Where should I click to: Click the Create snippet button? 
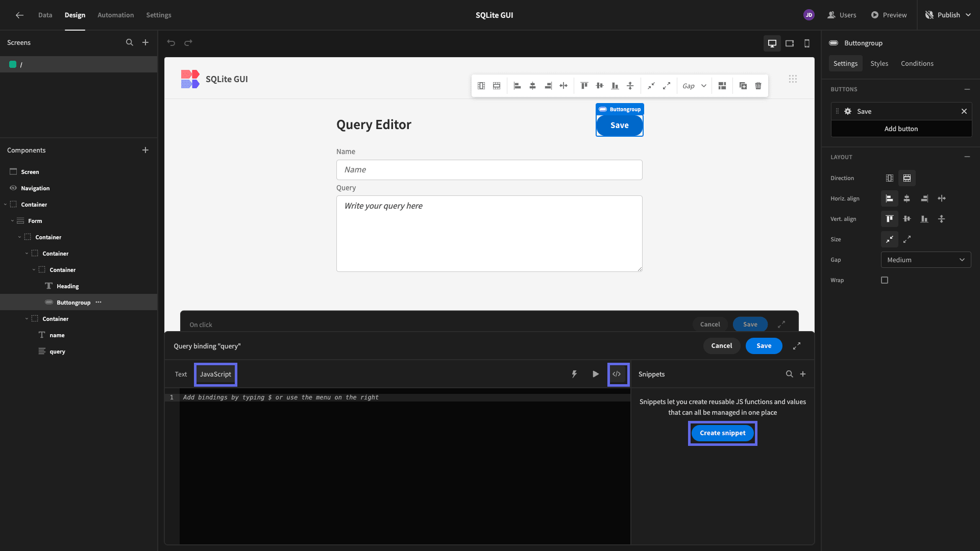pyautogui.click(x=722, y=433)
